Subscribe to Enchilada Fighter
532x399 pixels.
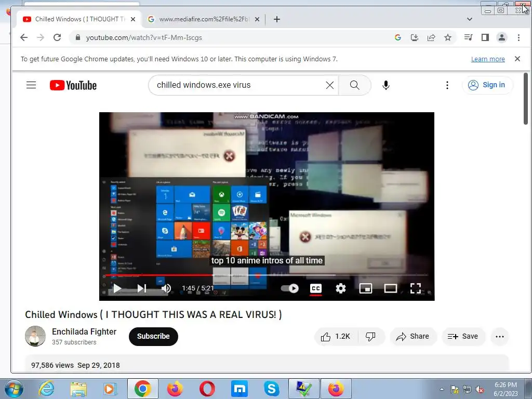pos(153,336)
